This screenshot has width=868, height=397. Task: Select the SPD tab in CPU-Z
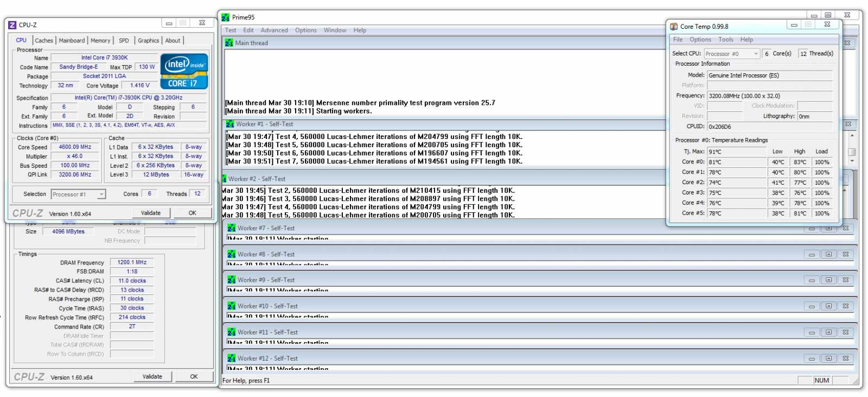click(124, 41)
